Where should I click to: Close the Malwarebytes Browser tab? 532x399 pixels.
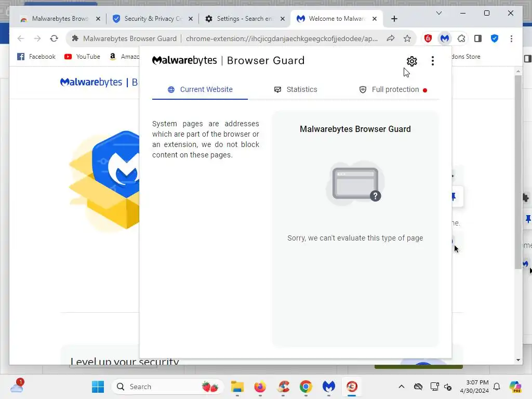click(x=98, y=19)
